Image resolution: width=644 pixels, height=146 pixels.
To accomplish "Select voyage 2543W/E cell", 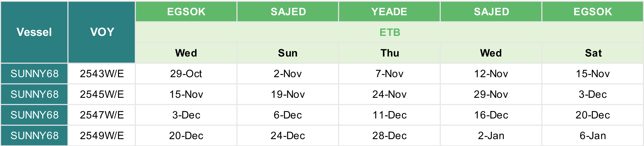I will 102,74.
